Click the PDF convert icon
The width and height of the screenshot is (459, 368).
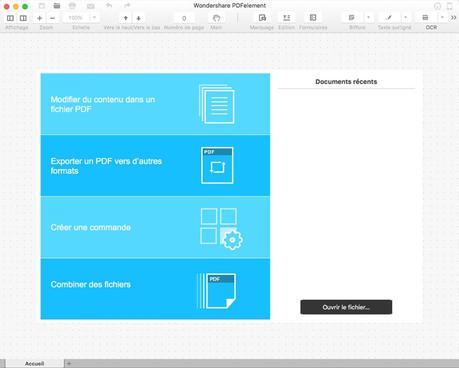click(x=217, y=165)
